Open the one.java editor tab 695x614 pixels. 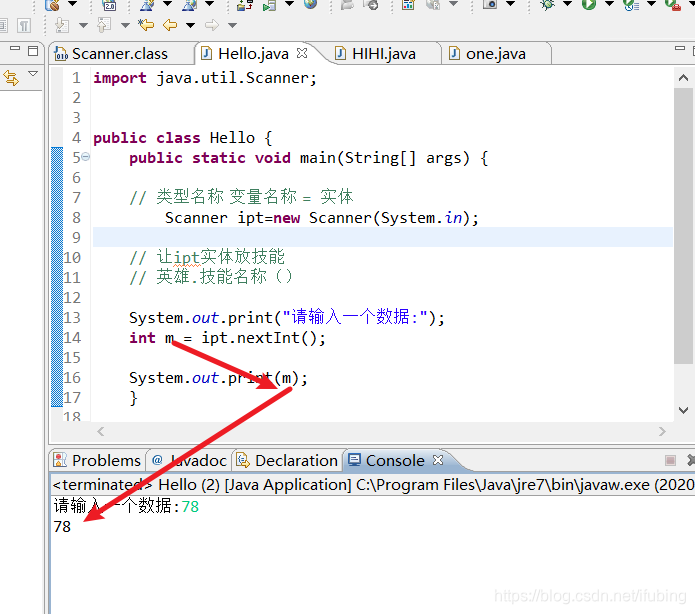[x=496, y=54]
